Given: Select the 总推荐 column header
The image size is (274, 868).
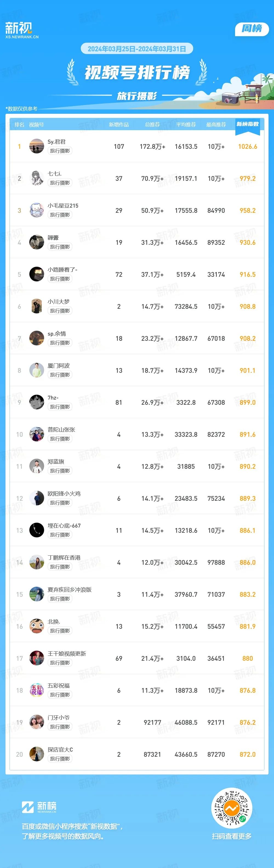Looking at the screenshot, I should 152,125.
